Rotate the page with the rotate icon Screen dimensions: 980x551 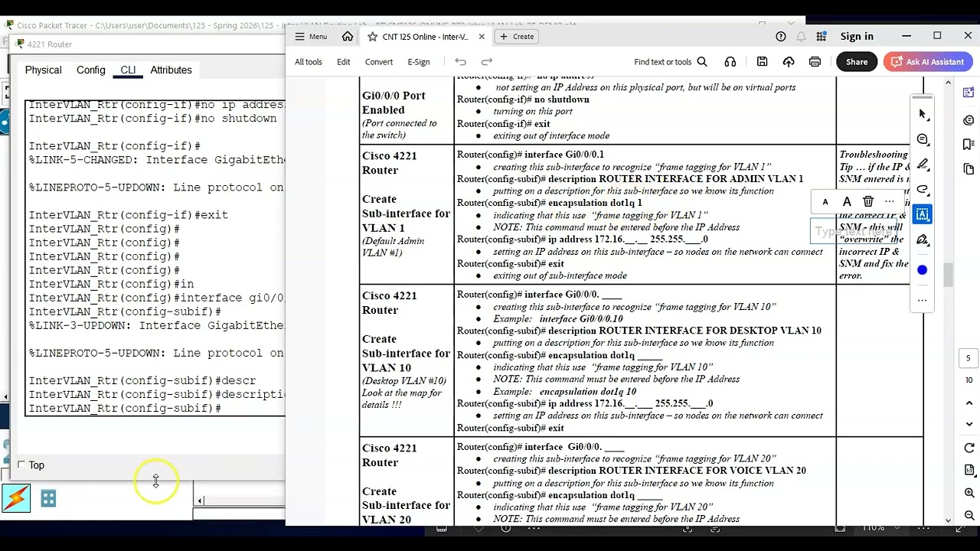coord(969,448)
